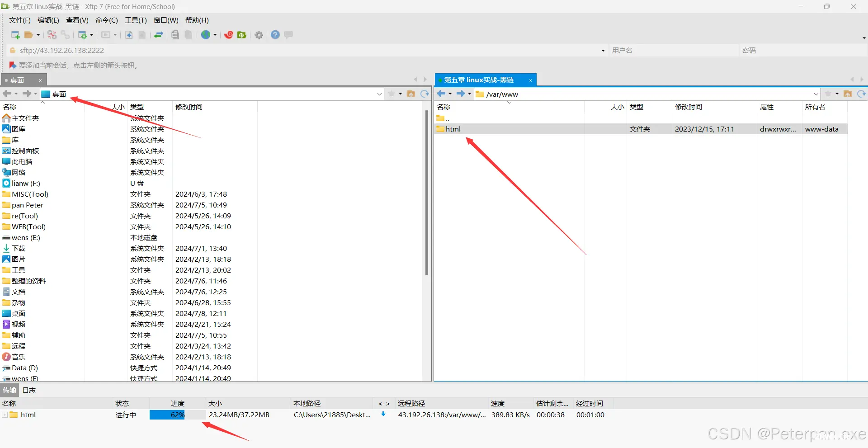The width and height of the screenshot is (868, 448).
Task: Open remote pane home folder icon
Action: 848,94
